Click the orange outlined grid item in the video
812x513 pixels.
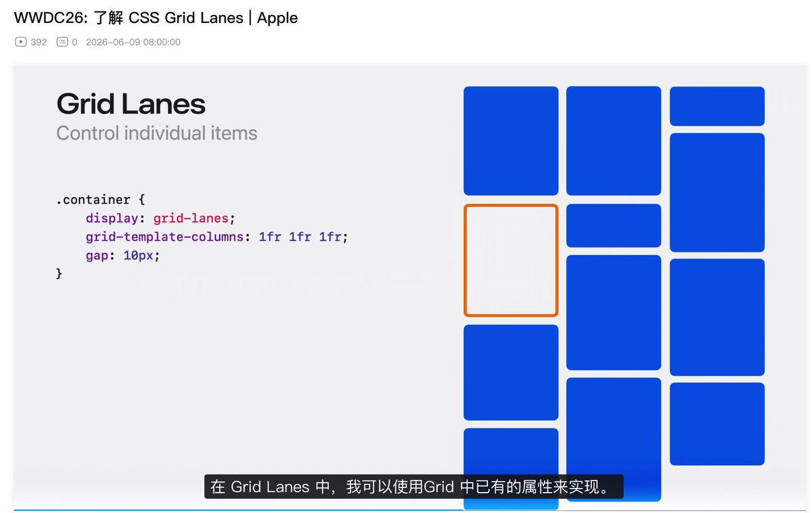coord(511,261)
